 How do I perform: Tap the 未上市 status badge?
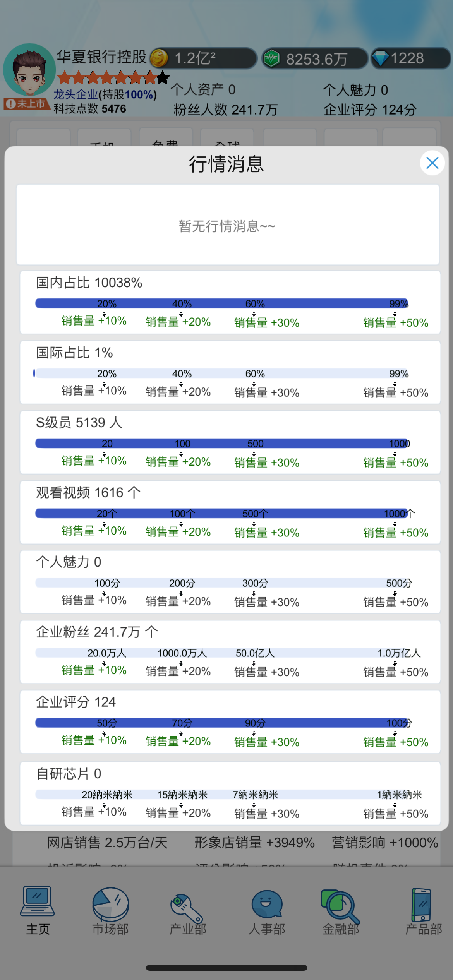[26, 104]
